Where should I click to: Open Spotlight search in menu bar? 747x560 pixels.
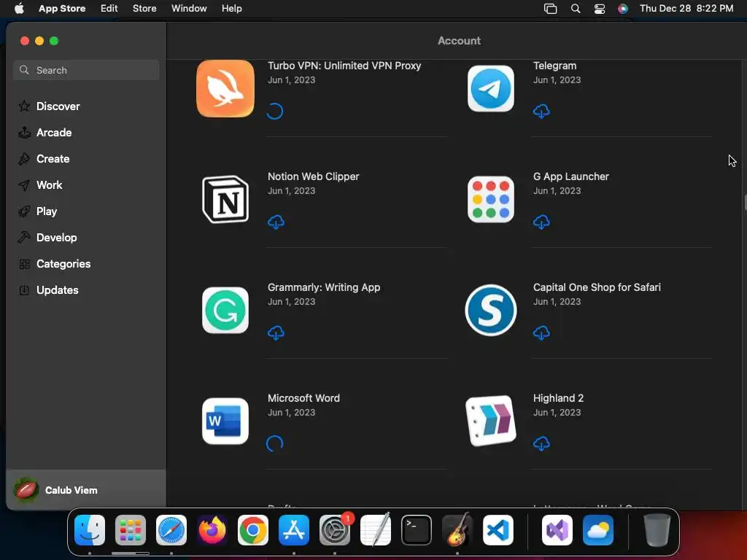[x=576, y=9]
